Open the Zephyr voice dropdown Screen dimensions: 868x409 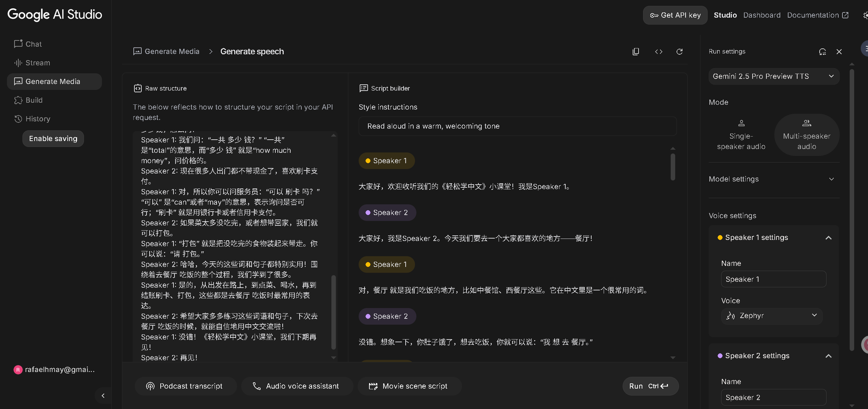(x=772, y=316)
